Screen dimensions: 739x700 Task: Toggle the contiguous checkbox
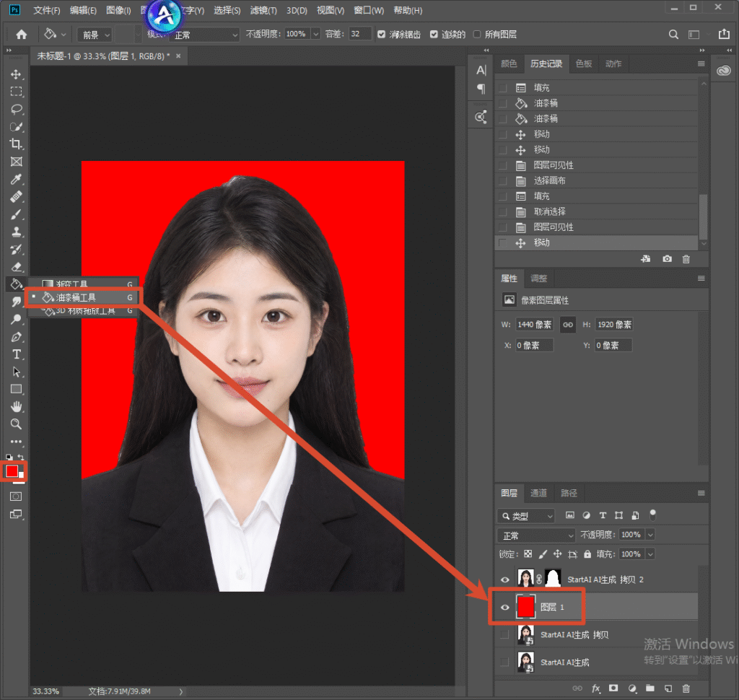(x=434, y=35)
